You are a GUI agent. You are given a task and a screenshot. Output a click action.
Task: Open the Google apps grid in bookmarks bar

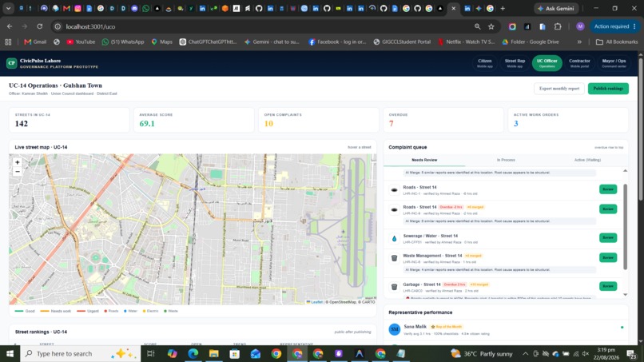[8, 42]
